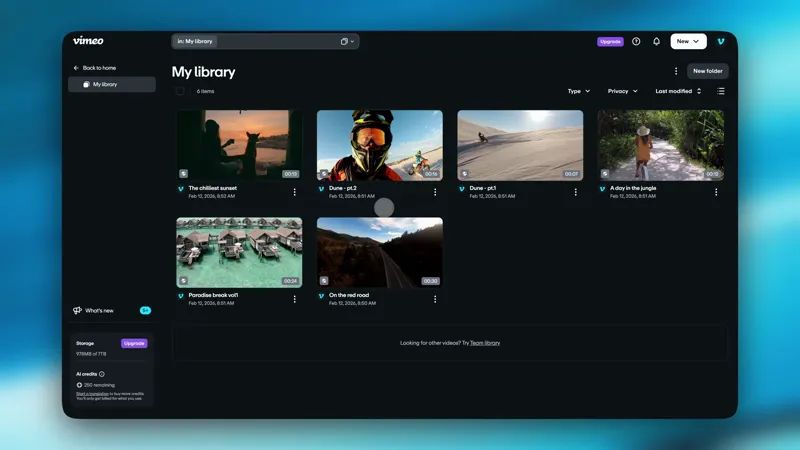Open the notifications bell
This screenshot has height=450, width=800.
pos(656,42)
